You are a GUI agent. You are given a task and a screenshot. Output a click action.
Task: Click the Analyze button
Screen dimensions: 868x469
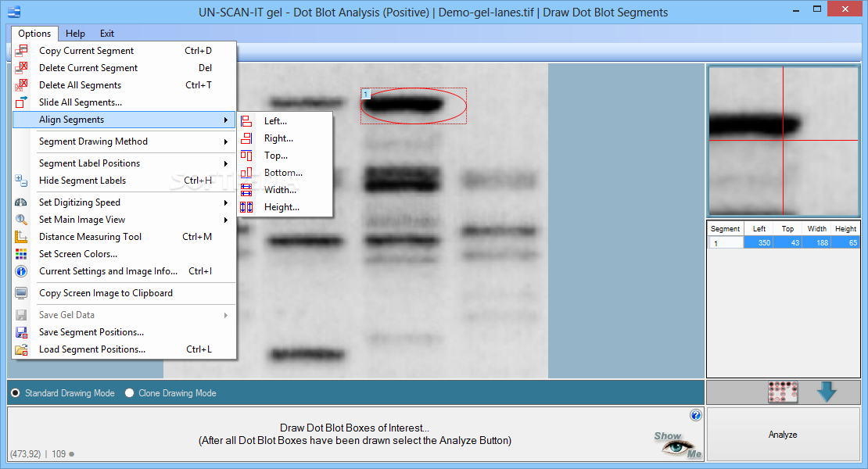tap(783, 435)
